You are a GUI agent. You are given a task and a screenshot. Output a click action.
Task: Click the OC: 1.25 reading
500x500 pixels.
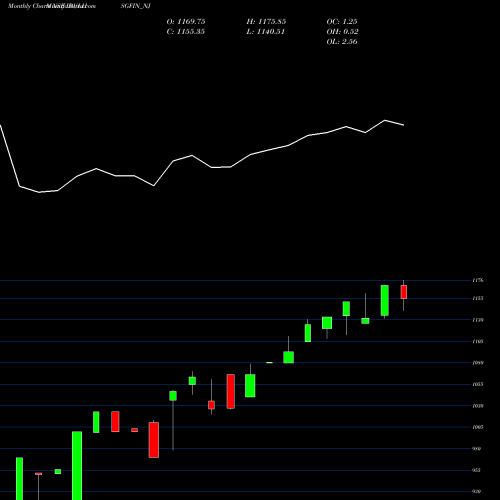click(342, 22)
